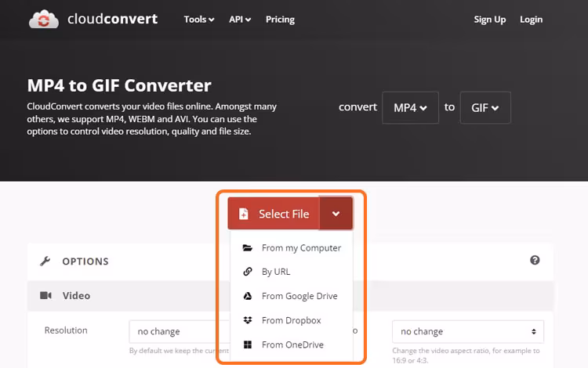Image resolution: width=588 pixels, height=368 pixels.
Task: Open the Tools menu
Action: click(199, 20)
